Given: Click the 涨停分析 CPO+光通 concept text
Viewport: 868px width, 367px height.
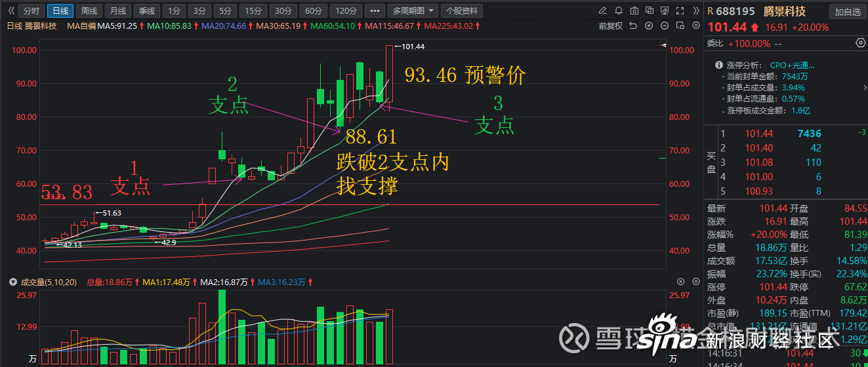Looking at the screenshot, I should pos(793,66).
